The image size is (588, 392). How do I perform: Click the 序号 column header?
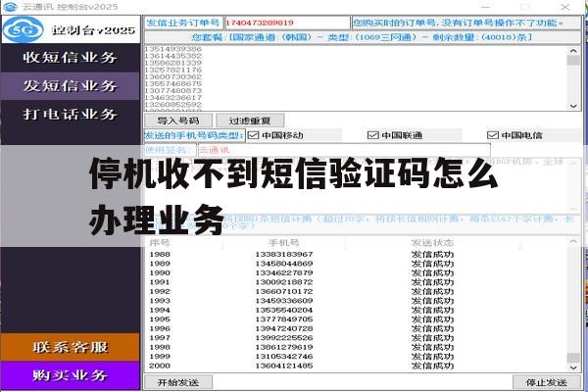tap(160, 243)
